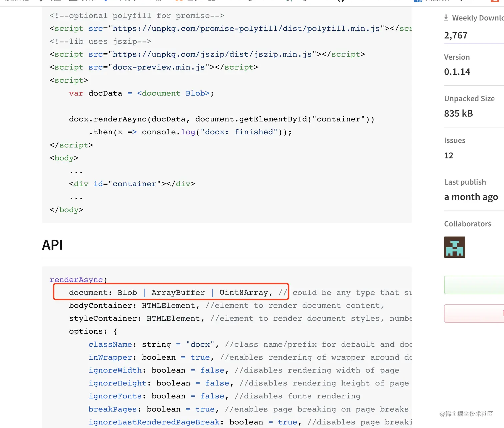This screenshot has height=428, width=504.
Task: Click the renderAsync function name in API code
Action: coord(76,280)
